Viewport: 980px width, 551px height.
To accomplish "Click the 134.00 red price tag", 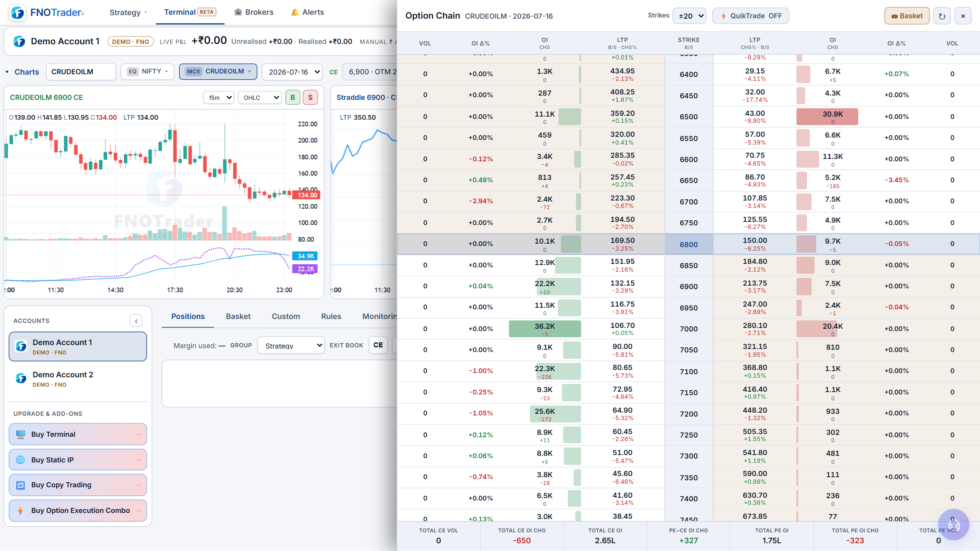I will [x=306, y=195].
